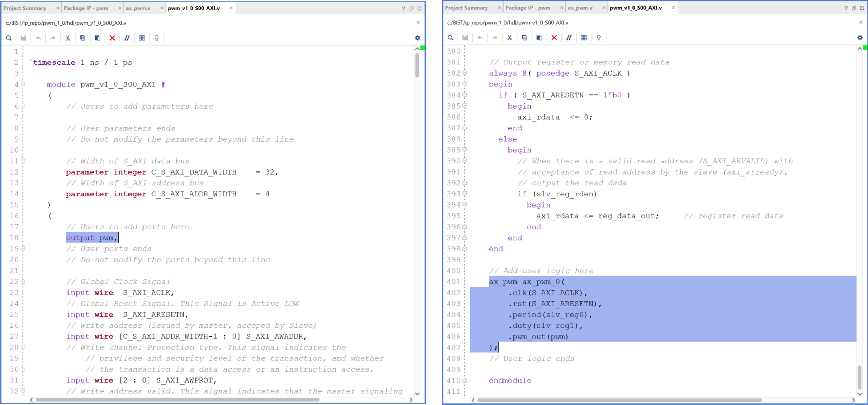
Task: Toggle line comments in right editor toolbar
Action: (569, 37)
